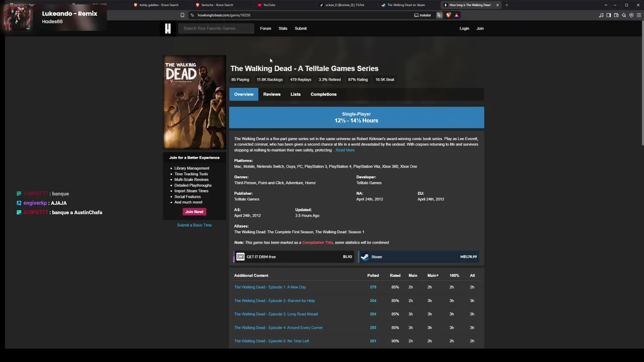The image size is (644, 362).
Task: Click the 479 Replays stat
Action: tap(300, 79)
